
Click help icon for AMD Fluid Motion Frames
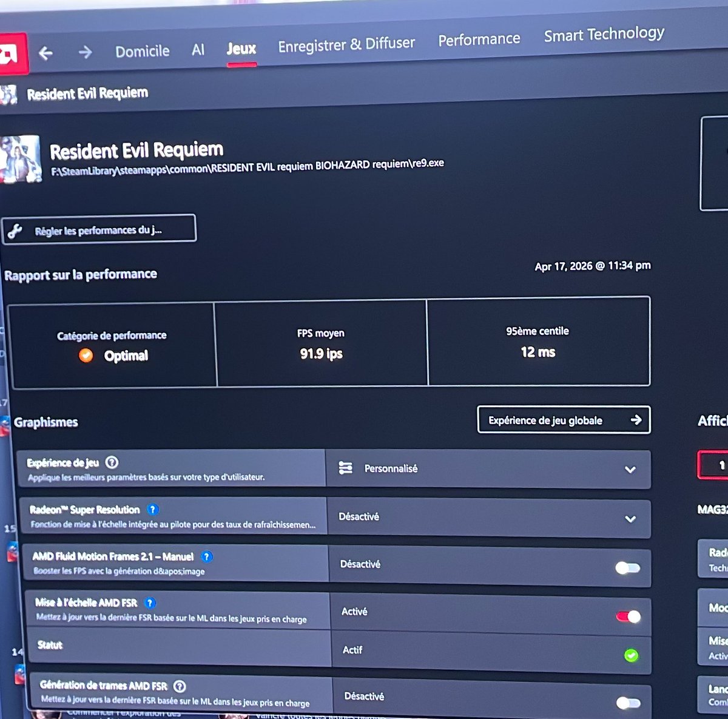207,556
